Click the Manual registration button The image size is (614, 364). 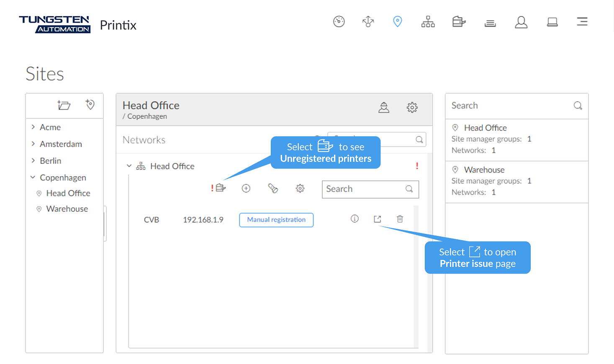276,220
